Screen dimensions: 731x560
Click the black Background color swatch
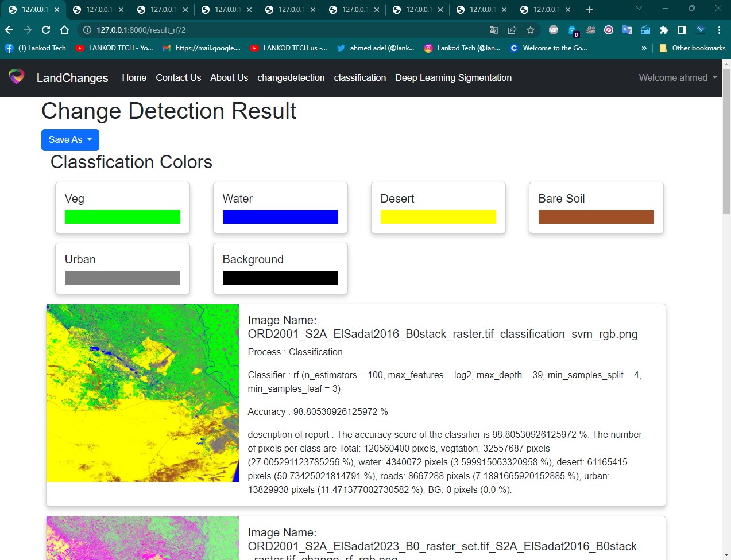[x=280, y=278]
